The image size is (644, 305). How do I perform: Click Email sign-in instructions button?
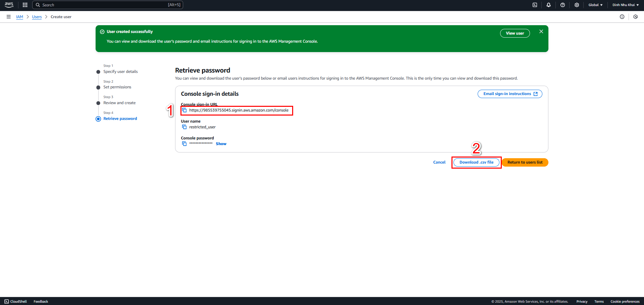click(x=510, y=94)
